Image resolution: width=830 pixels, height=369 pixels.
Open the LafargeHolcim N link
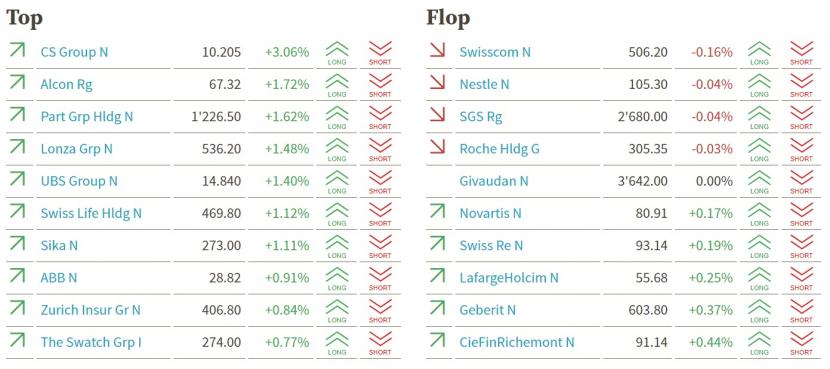pos(509,278)
